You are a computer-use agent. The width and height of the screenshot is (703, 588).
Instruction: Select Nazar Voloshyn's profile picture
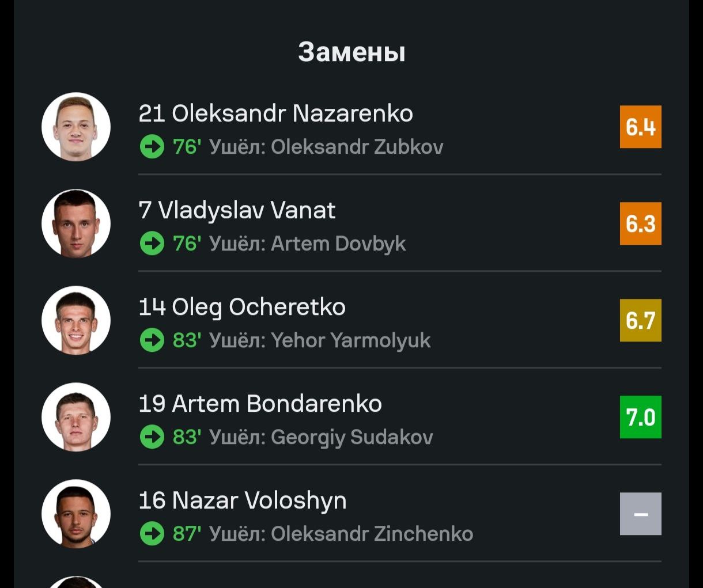(x=76, y=514)
